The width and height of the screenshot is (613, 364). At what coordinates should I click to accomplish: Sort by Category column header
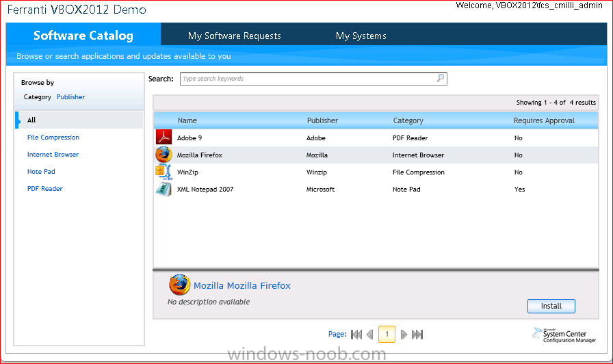[408, 121]
